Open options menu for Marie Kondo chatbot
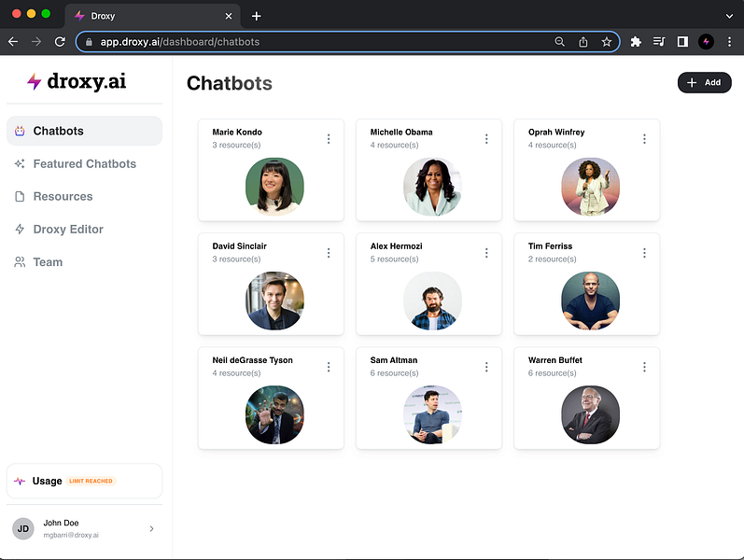 click(x=329, y=138)
